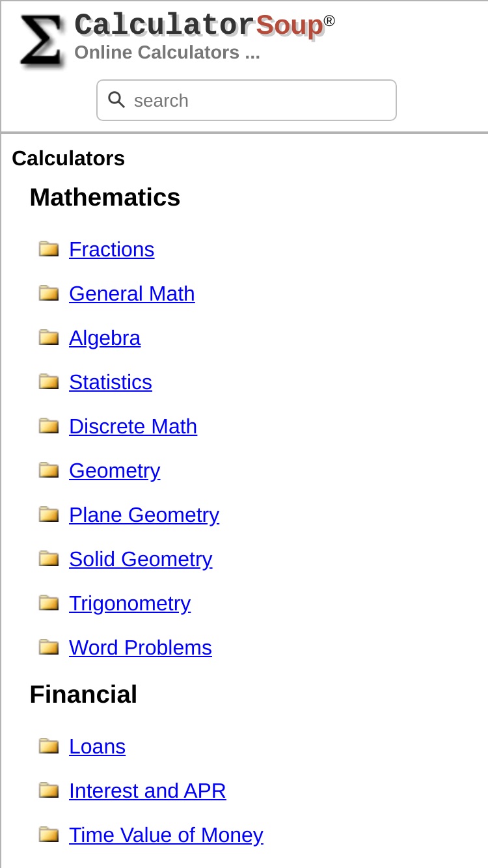Select the folder icon beside Trigonometry

pos(49,603)
